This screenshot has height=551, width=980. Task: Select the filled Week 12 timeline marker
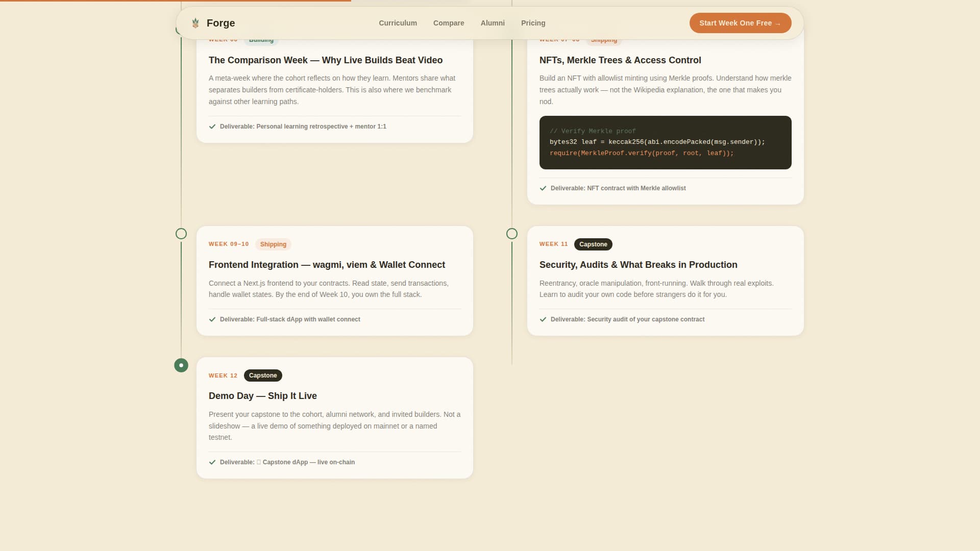tap(181, 365)
